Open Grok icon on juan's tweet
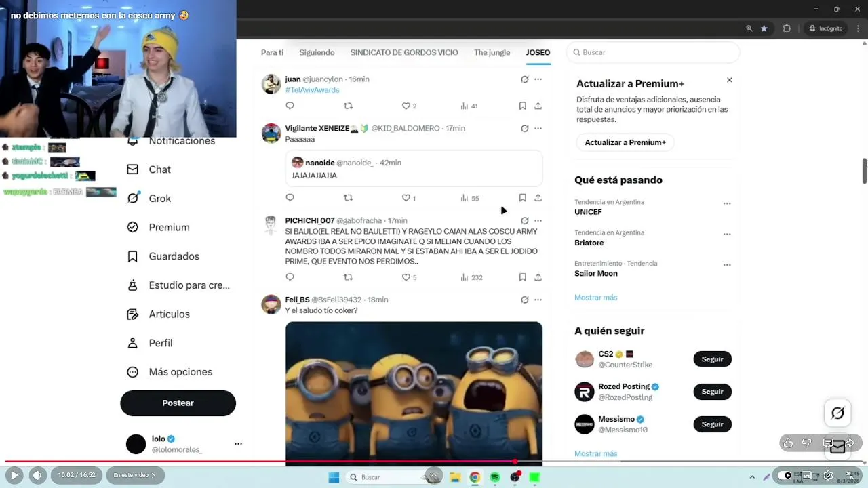The height and width of the screenshot is (488, 868). click(524, 79)
